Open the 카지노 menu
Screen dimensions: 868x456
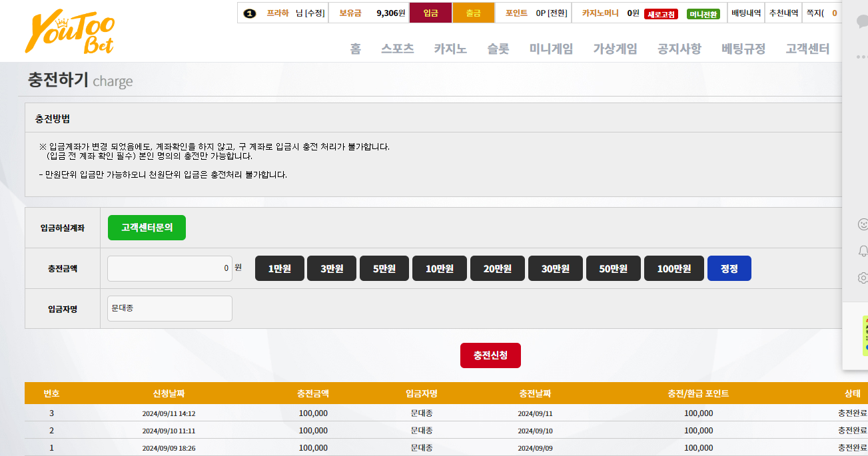point(450,49)
